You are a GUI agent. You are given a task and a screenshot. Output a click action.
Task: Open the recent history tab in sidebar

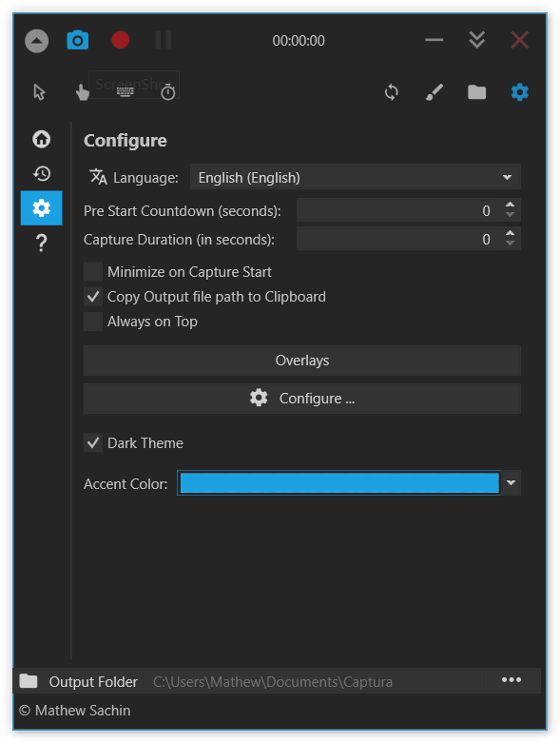point(42,174)
